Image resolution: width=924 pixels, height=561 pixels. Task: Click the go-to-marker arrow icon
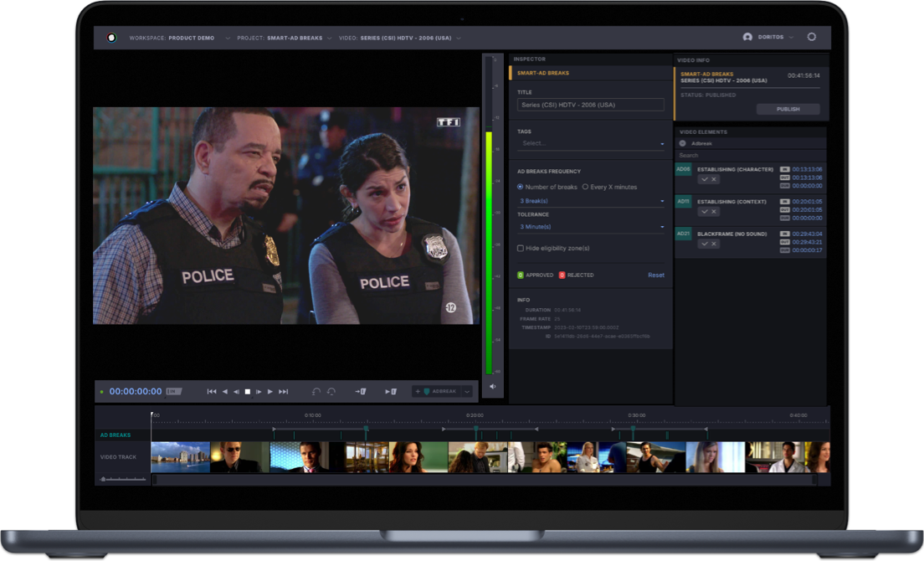360,392
